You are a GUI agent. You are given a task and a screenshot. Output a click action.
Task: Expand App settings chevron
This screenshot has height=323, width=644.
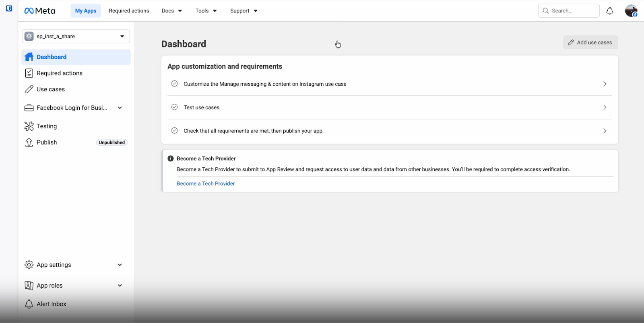tap(120, 265)
